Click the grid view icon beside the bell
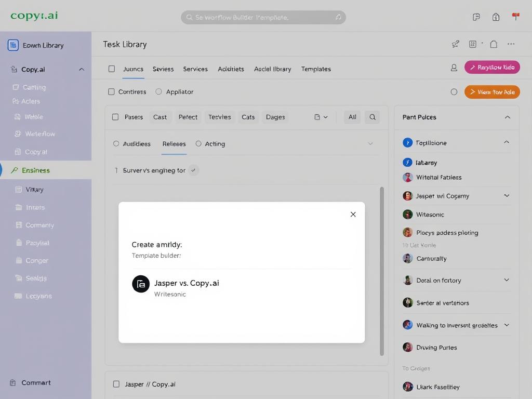This screenshot has width=532, height=399. (x=473, y=44)
